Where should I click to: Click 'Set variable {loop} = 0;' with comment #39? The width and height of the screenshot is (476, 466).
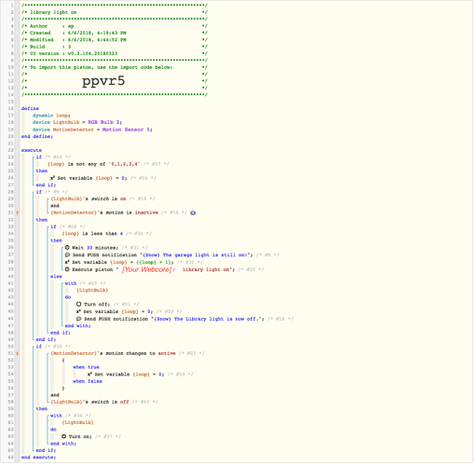click(127, 376)
